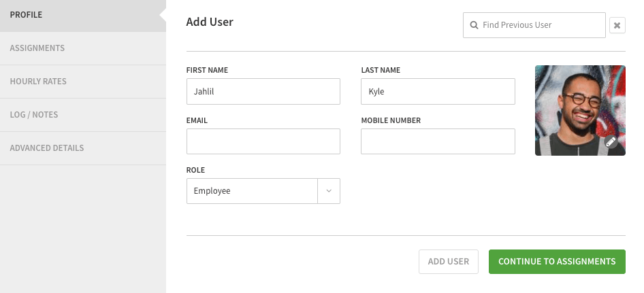This screenshot has height=293, width=644.
Task: Click the Last Name field containing Kyle
Action: pyautogui.click(x=437, y=91)
